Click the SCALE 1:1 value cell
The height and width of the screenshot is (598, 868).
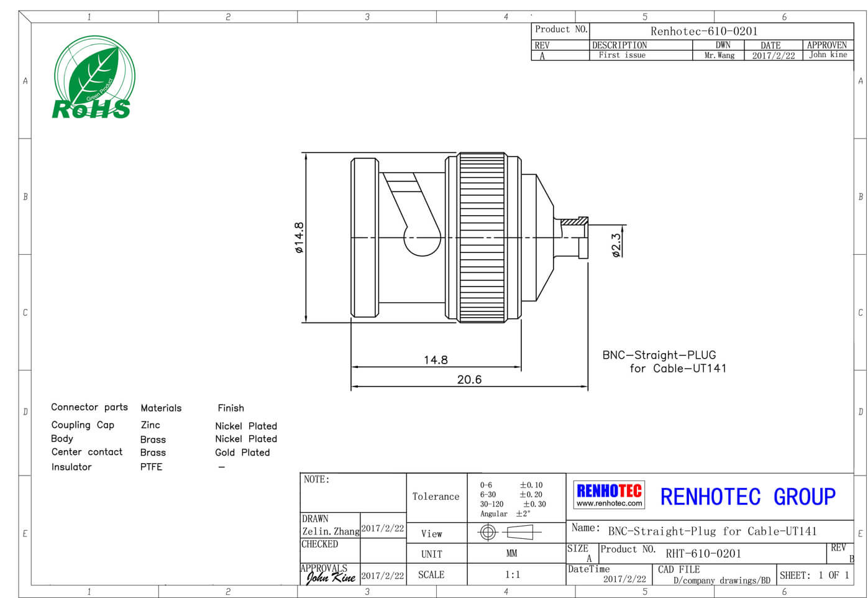(x=512, y=574)
